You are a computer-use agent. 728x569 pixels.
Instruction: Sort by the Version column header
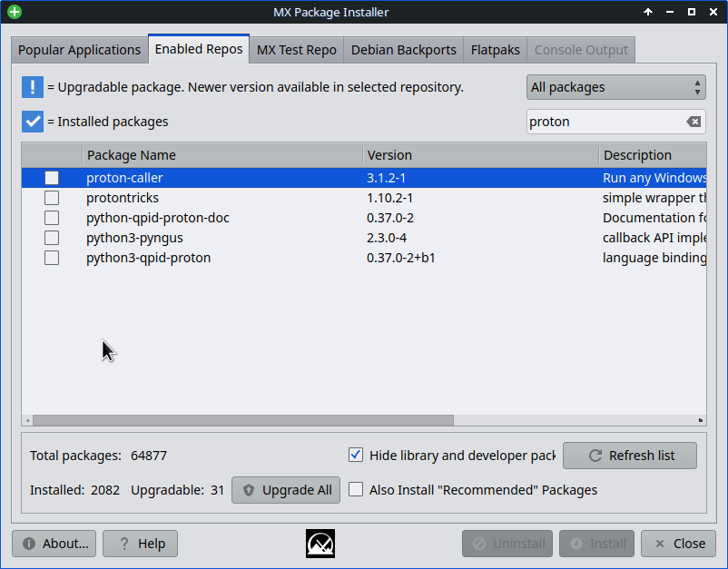pyautogui.click(x=480, y=155)
